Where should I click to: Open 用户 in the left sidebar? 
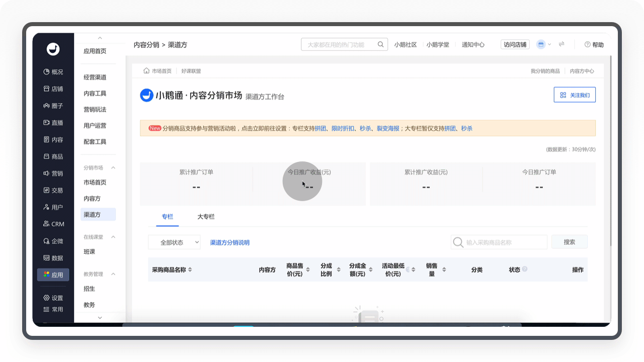(53, 207)
